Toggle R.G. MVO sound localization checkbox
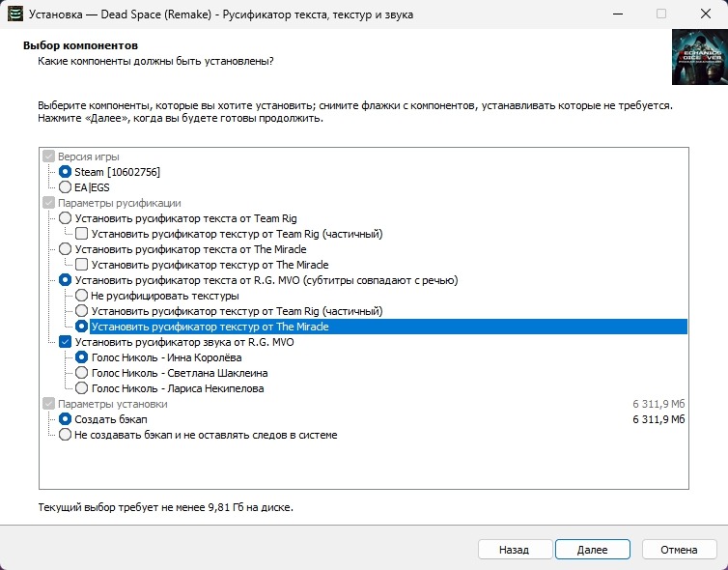728x570 pixels. (65, 342)
